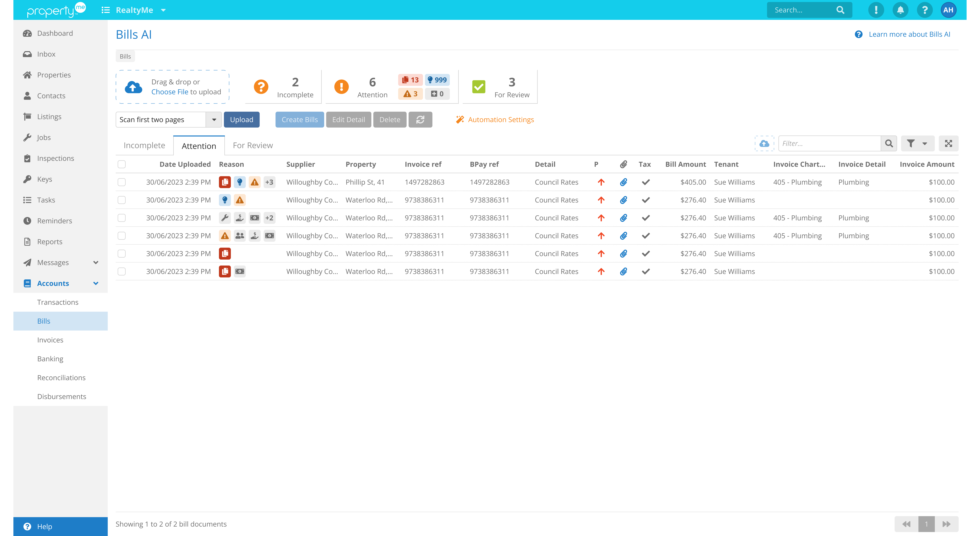Click the AH user avatar
Screen dimensions: 980x536
(x=948, y=10)
